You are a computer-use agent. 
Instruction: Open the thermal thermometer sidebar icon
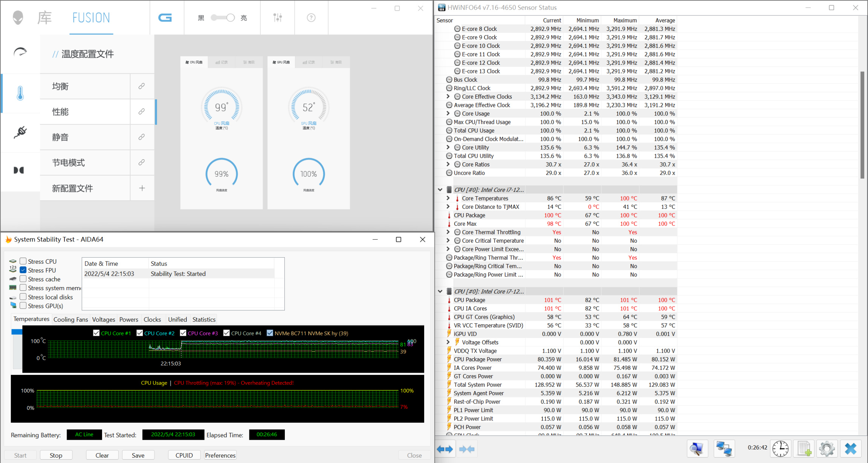click(x=20, y=93)
